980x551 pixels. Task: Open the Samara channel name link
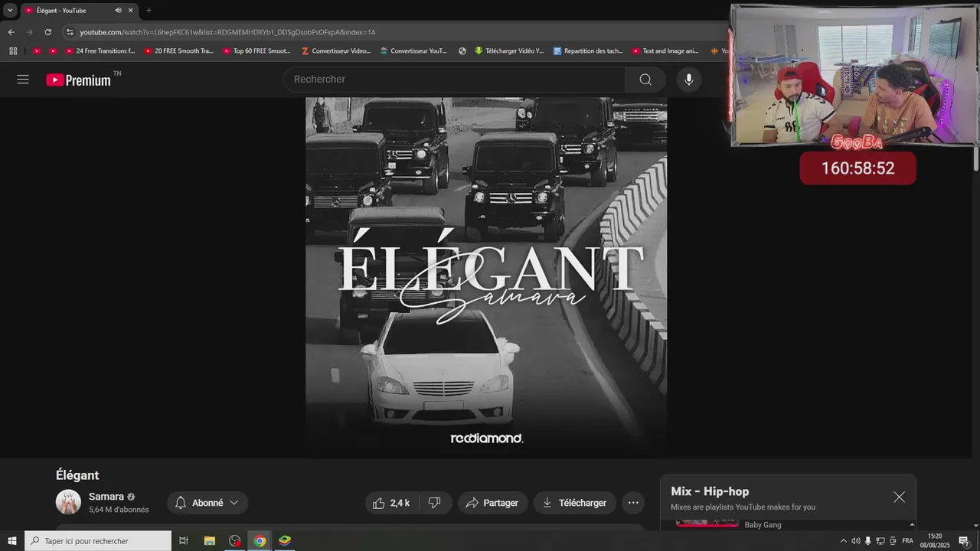106,497
